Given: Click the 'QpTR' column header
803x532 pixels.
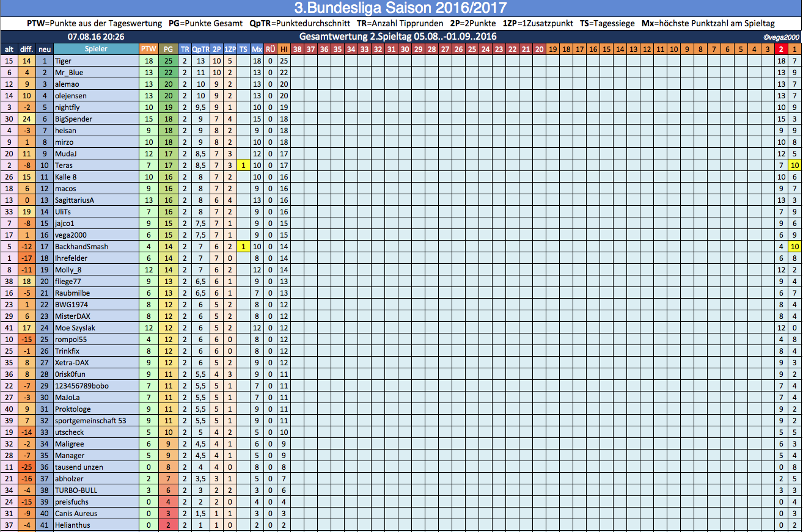Looking at the screenshot, I should click(200, 49).
